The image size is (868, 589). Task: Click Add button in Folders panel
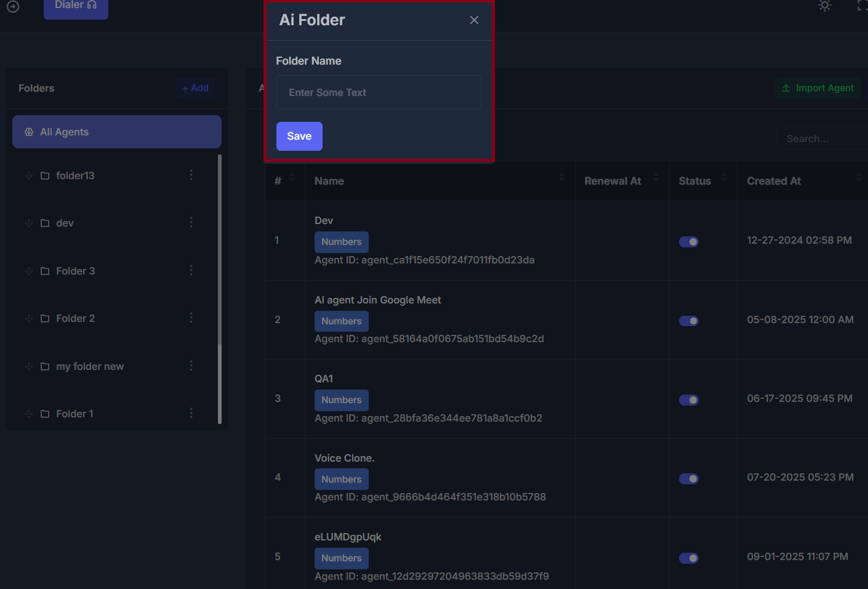(x=195, y=87)
